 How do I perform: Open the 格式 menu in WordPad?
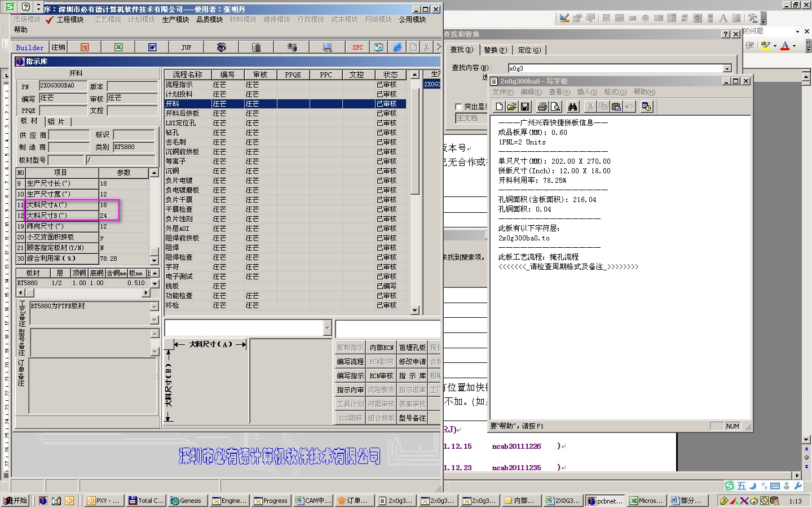(615, 92)
